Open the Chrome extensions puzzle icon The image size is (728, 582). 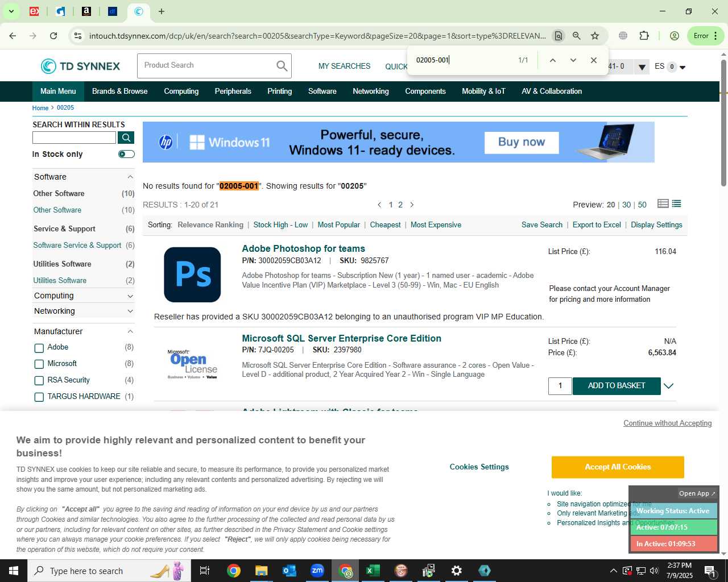click(x=644, y=36)
